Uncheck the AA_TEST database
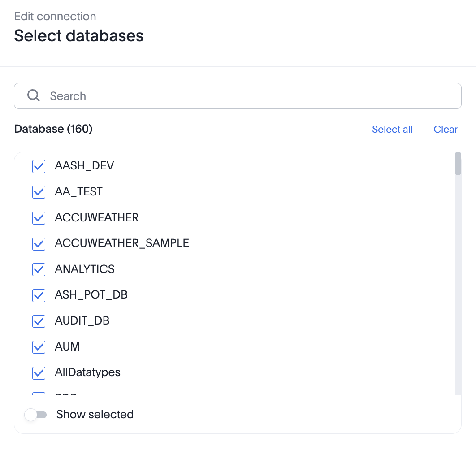Screen dimensions: 476x459 [39, 192]
